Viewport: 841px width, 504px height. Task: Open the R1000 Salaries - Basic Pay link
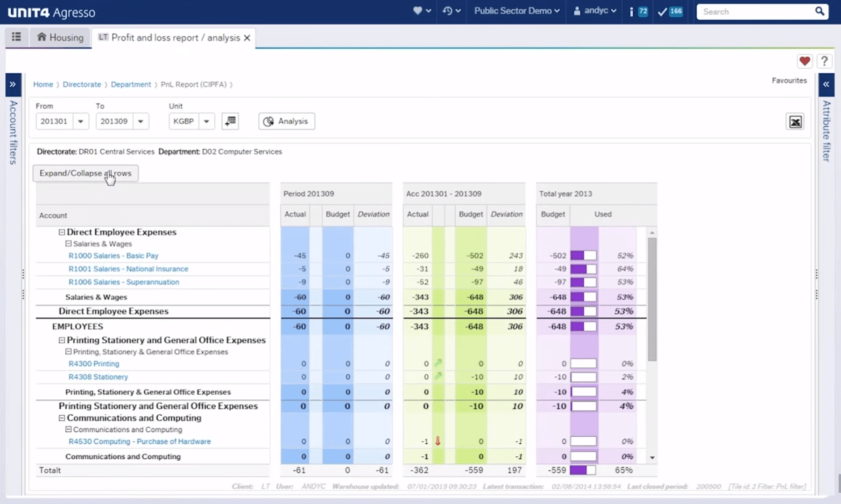(x=113, y=256)
